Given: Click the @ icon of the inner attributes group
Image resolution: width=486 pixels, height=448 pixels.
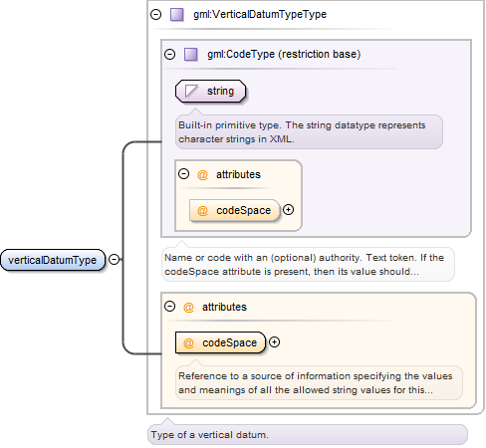Looking at the screenshot, I should tap(202, 174).
